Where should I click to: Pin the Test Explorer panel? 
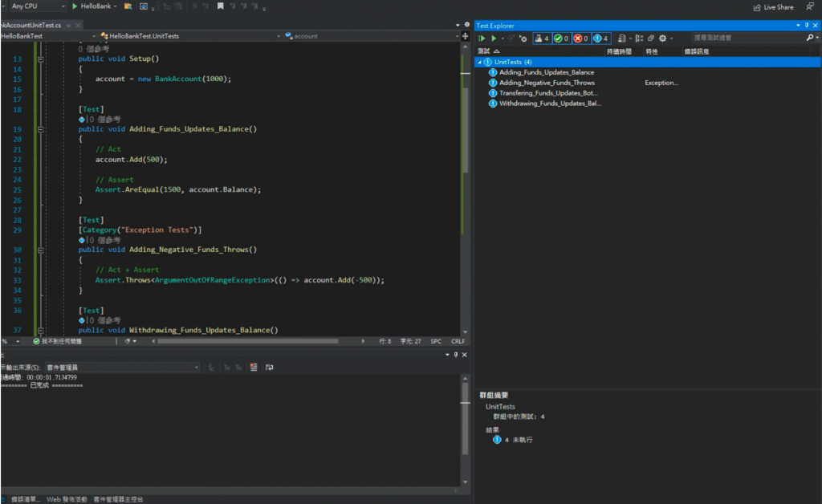point(806,25)
